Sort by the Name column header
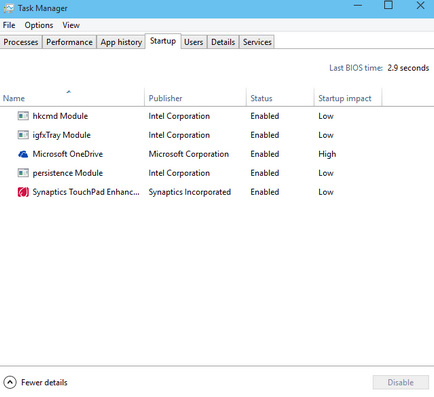Image resolution: width=434 pixels, height=397 pixels. click(x=72, y=98)
